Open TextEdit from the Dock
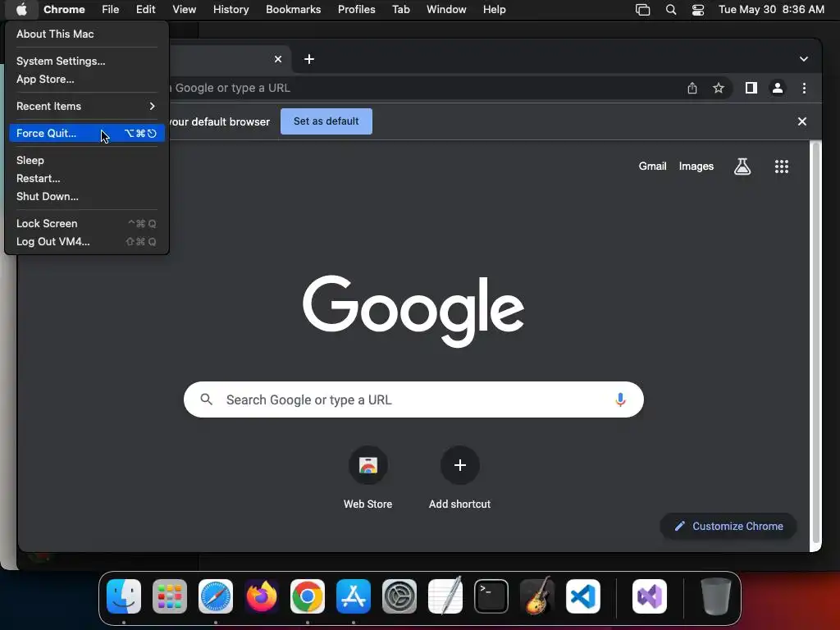The height and width of the screenshot is (630, 840). coord(445,596)
